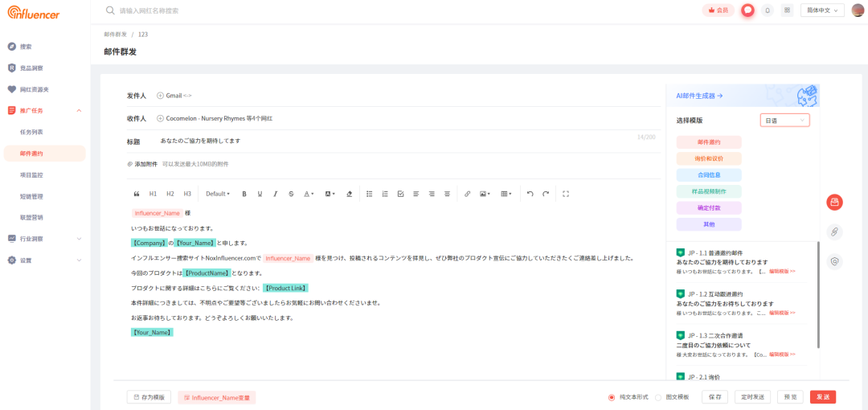Toggle italic formatting
The image size is (868, 410).
[x=275, y=194]
